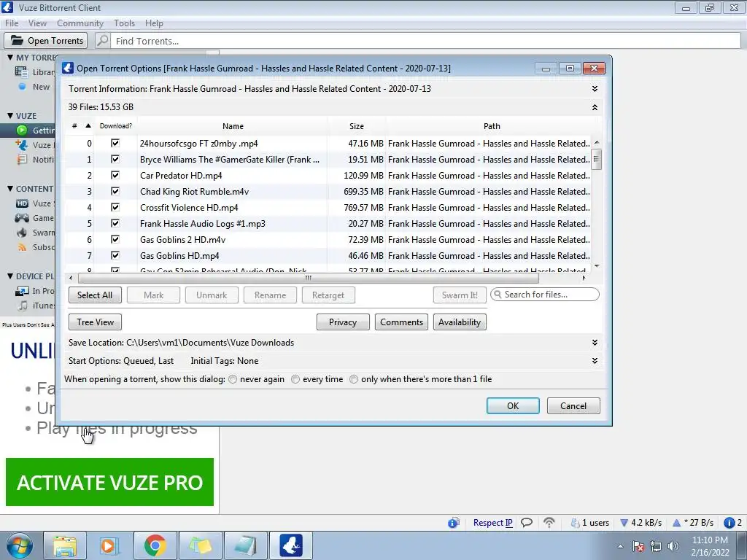
Task: Open the Comments button
Action: click(x=401, y=322)
